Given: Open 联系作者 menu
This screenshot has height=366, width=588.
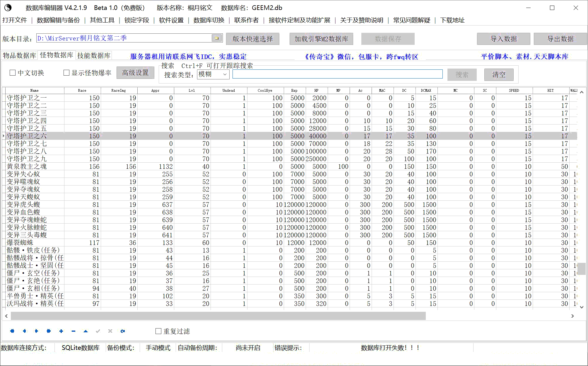Looking at the screenshot, I should pyautogui.click(x=247, y=20).
